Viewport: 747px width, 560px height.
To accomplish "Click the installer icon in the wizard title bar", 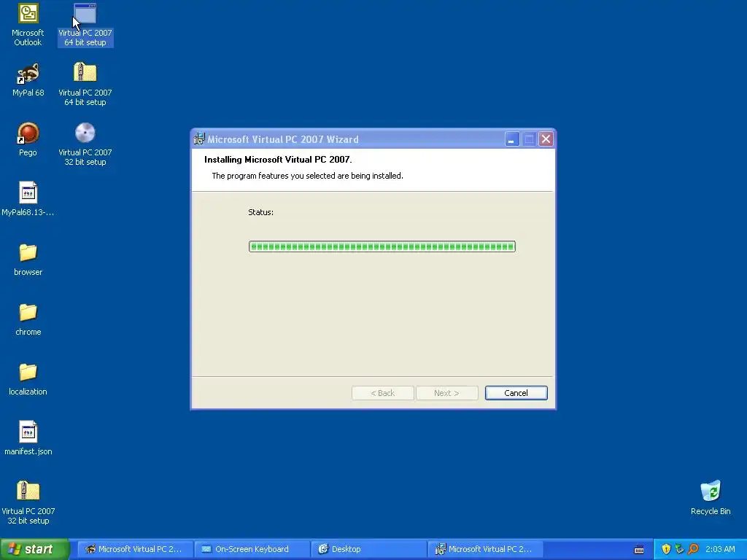I will click(x=199, y=139).
